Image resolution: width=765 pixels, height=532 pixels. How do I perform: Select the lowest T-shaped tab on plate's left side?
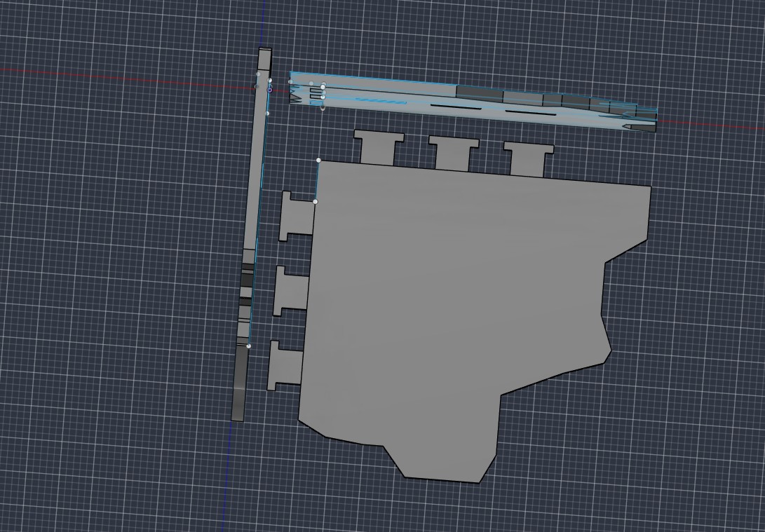tap(285, 365)
